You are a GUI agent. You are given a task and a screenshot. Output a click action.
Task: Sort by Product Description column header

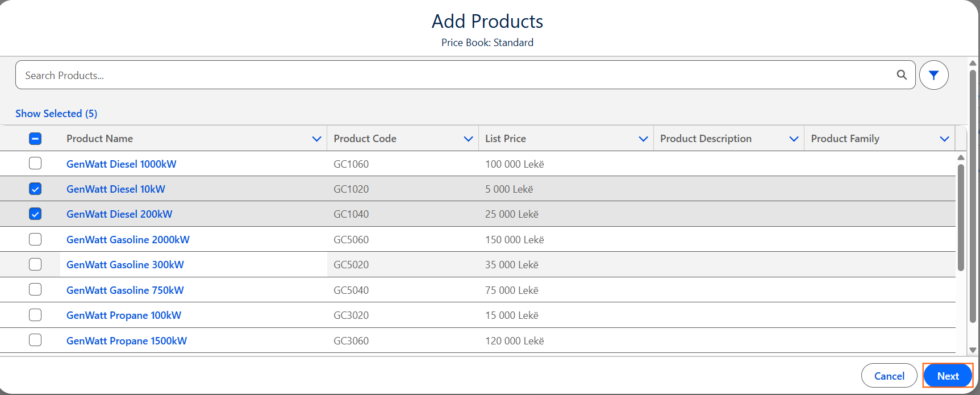click(x=706, y=139)
